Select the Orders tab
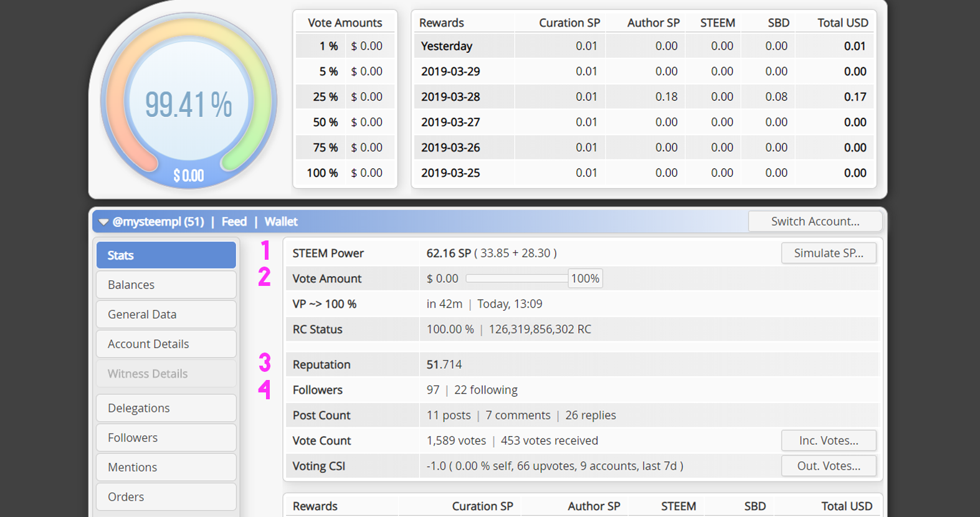 coord(166,497)
